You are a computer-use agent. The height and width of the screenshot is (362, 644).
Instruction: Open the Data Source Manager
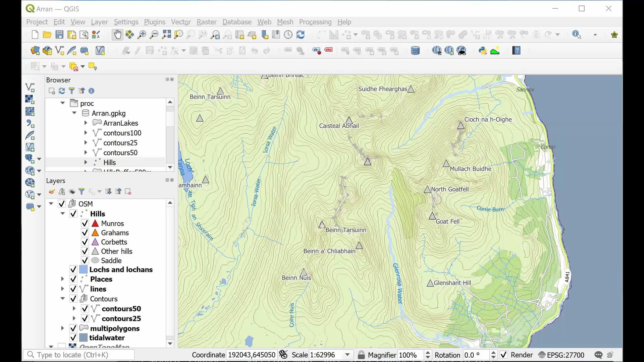35,51
